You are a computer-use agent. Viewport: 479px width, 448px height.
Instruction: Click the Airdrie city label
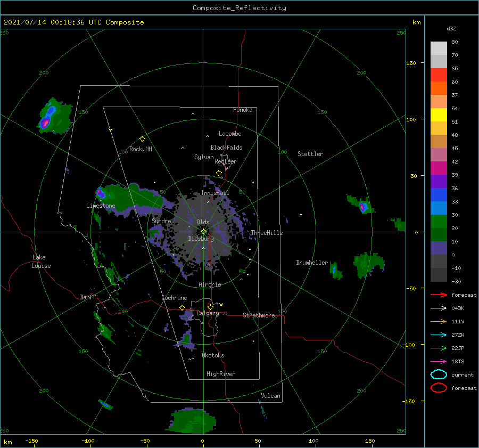coord(210,284)
